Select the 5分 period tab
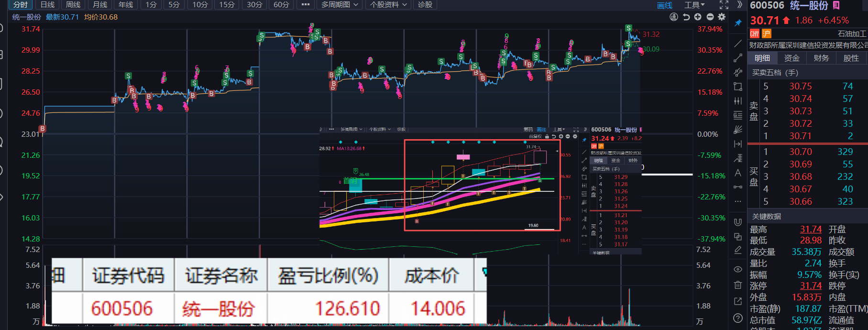The image size is (868, 330). 174,5
